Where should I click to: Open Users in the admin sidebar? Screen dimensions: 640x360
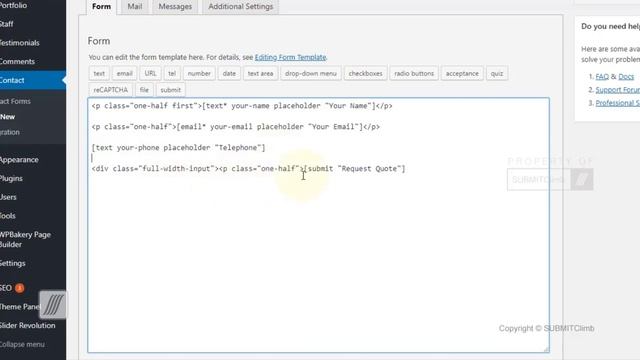(8, 197)
